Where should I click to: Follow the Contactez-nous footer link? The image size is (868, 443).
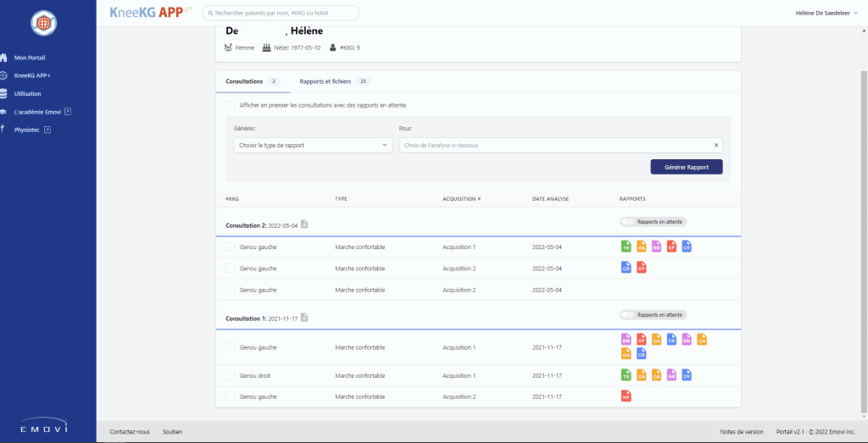coord(130,432)
